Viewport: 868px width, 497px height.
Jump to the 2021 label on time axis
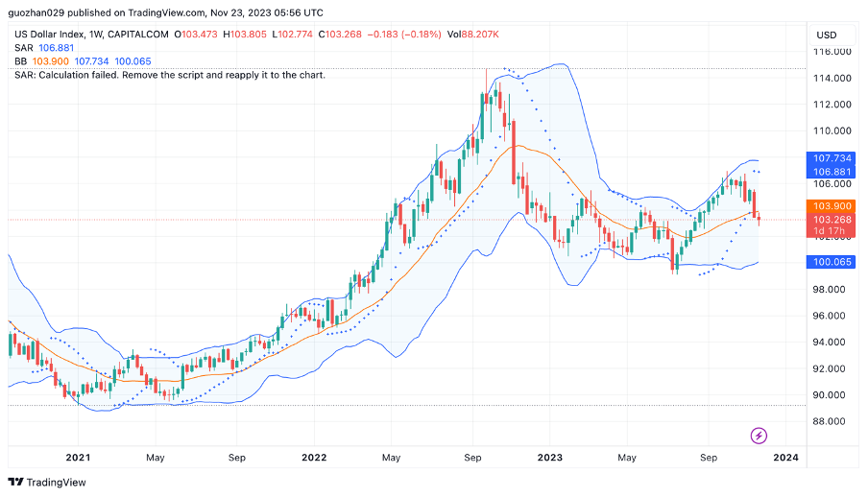pos(77,458)
